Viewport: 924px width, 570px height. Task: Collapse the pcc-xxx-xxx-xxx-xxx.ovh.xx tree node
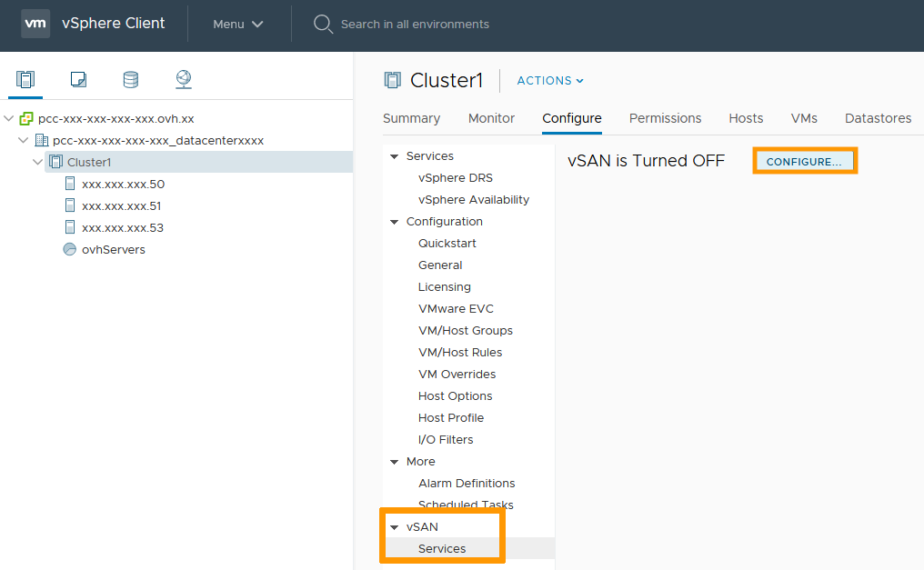tap(9, 118)
